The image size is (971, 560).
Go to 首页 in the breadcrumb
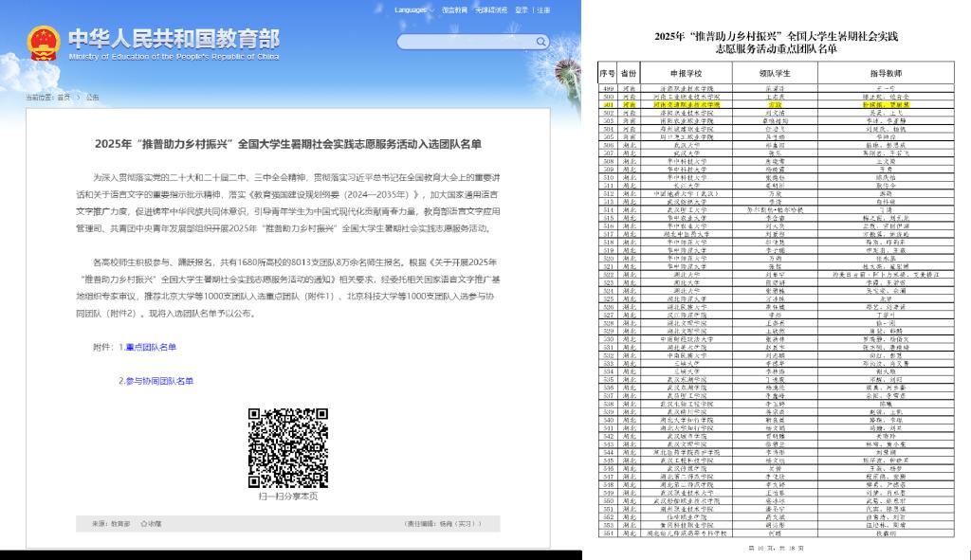(x=64, y=97)
